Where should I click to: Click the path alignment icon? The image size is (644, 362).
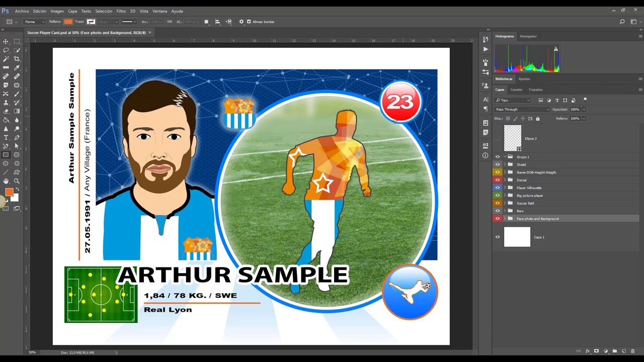coord(217,22)
